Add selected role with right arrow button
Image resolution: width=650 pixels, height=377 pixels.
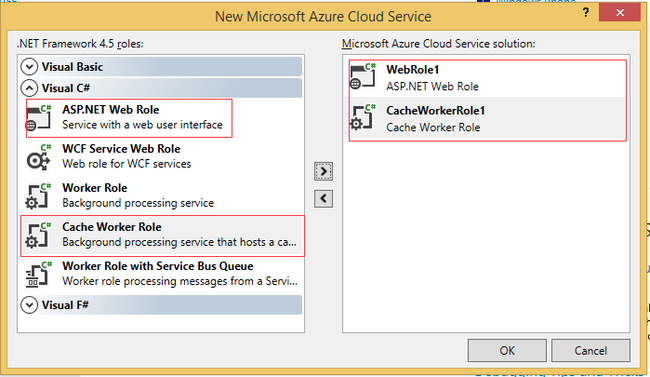tap(323, 171)
